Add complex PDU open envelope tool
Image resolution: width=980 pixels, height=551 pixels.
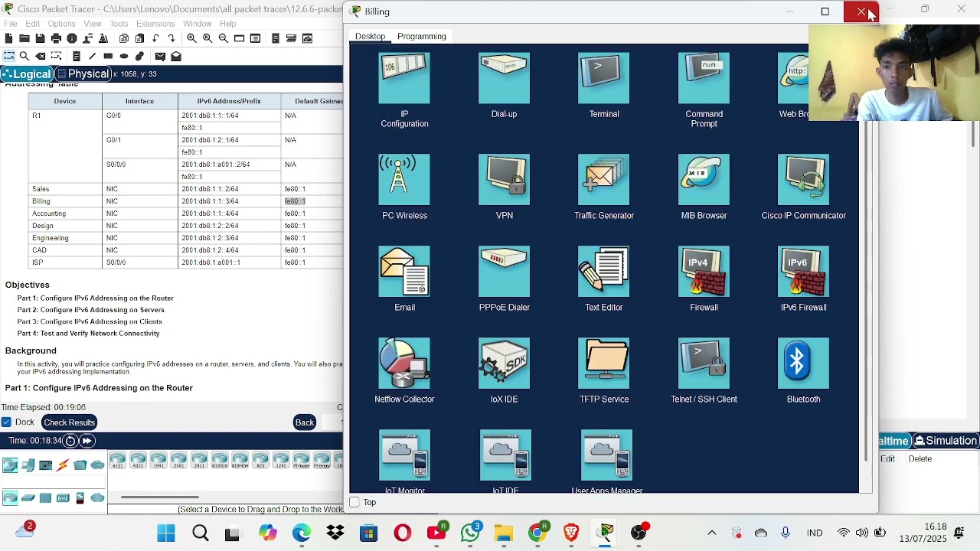point(176,56)
